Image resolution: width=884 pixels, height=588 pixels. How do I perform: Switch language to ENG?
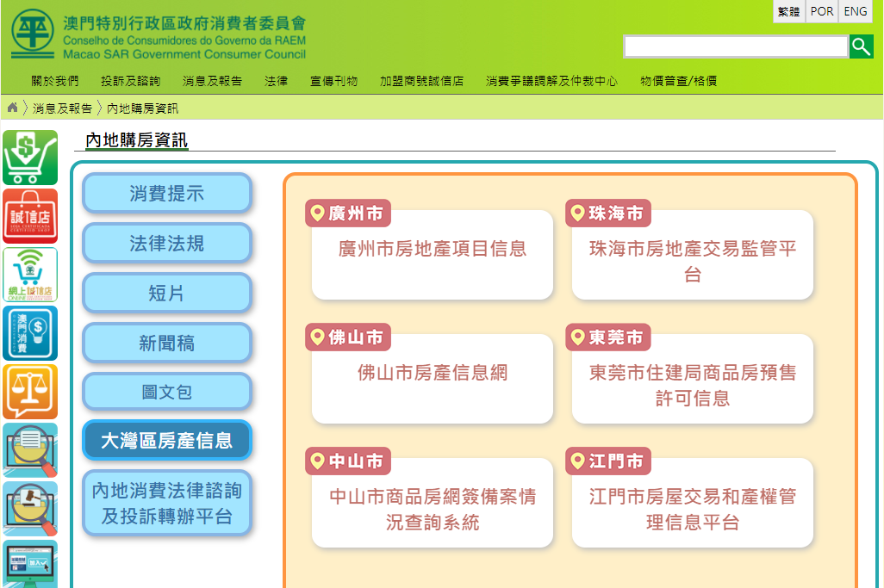coord(855,11)
